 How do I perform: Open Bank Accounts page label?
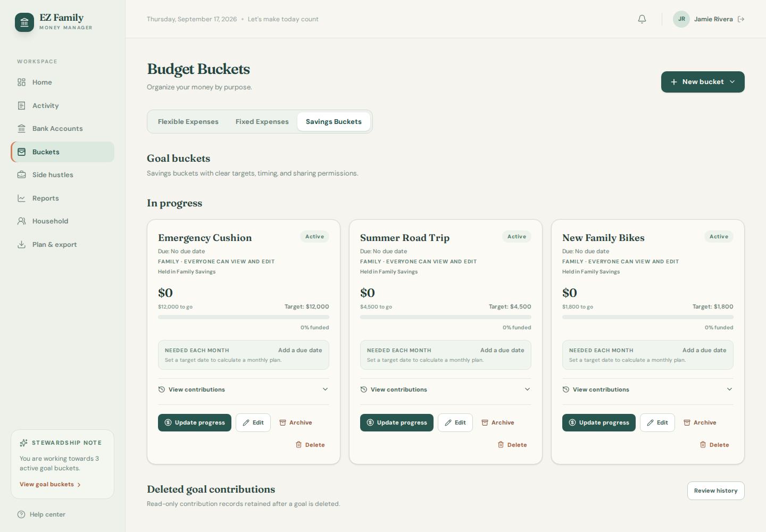57,128
